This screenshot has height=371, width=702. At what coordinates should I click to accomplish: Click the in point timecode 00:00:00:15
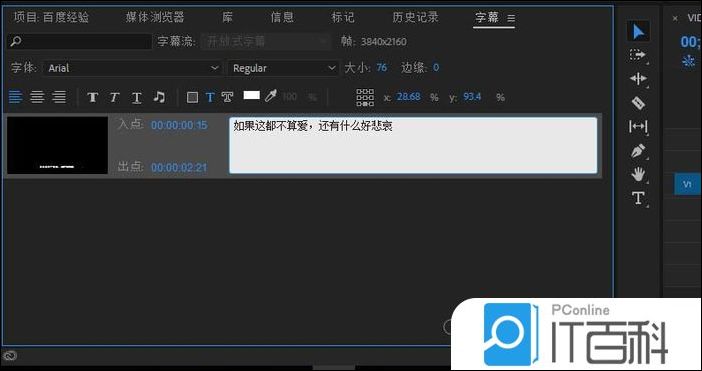click(179, 125)
